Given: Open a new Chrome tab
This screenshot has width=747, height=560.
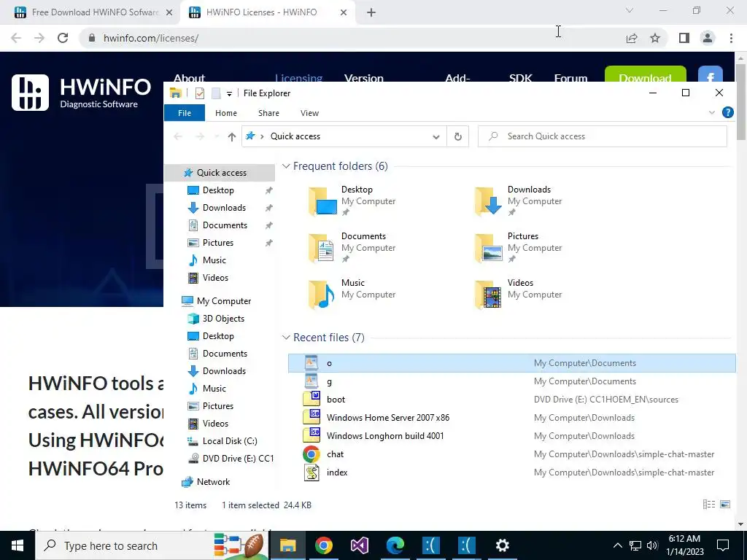Looking at the screenshot, I should click(x=371, y=12).
